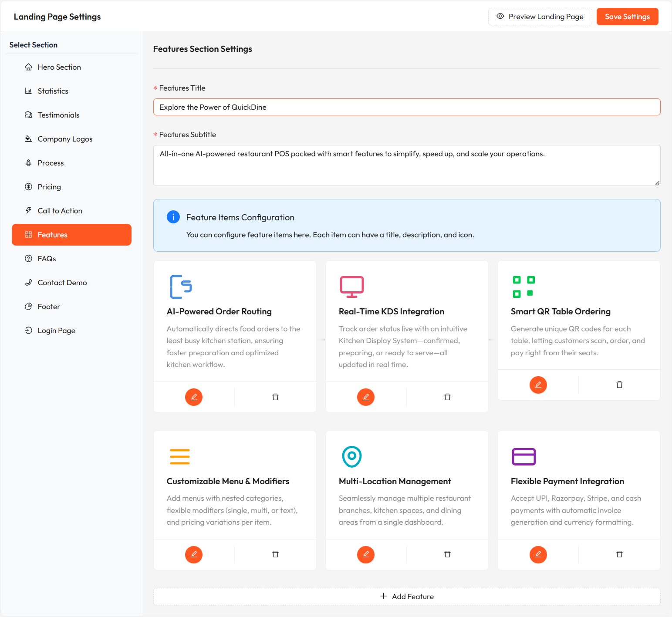
Task: Go to Company Logos section
Action: [x=71, y=139]
